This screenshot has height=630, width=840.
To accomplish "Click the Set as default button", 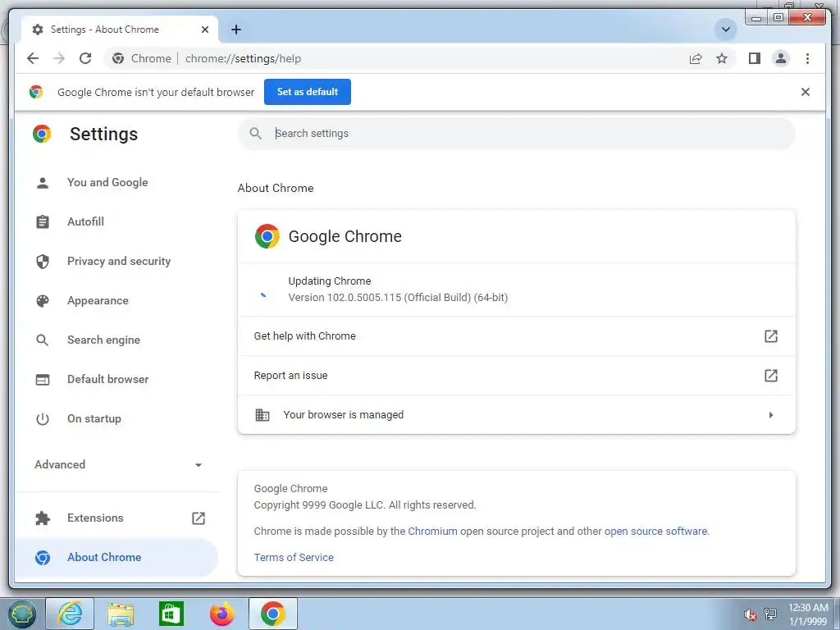I will pyautogui.click(x=308, y=92).
